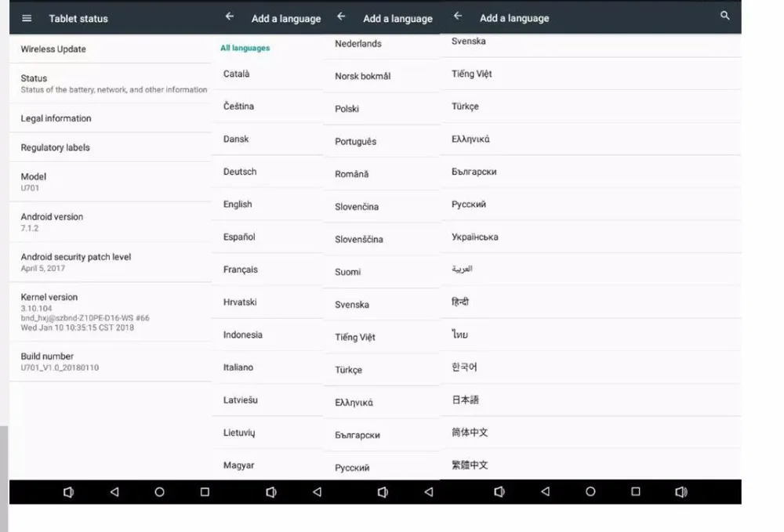This screenshot has width=784, height=532.
Task: Pick Traditional Chinese 繁體中文
Action: point(590,465)
